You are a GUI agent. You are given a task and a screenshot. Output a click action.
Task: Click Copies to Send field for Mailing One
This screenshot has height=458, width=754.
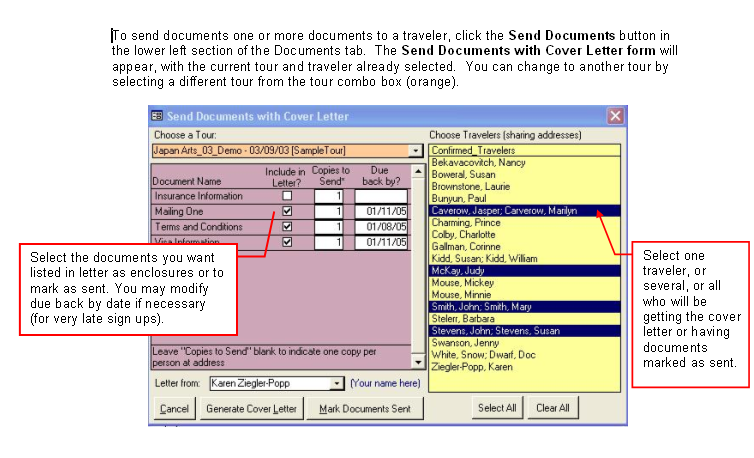[329, 212]
